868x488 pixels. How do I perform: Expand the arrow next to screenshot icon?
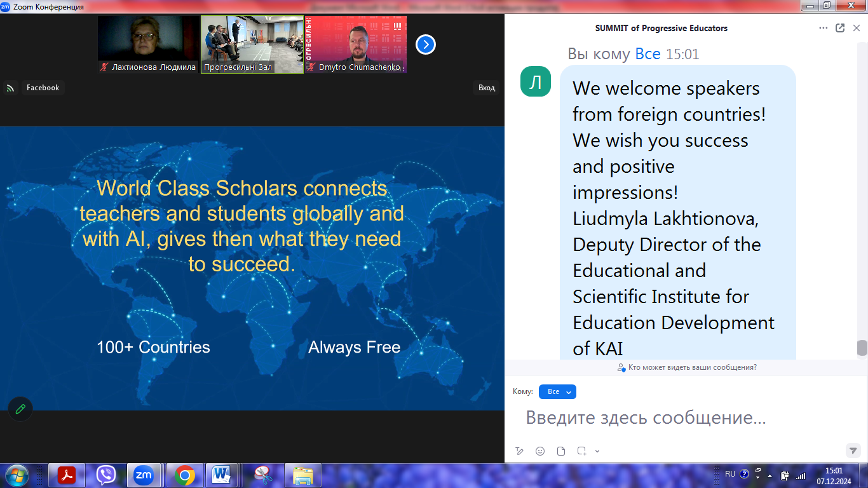click(x=597, y=451)
